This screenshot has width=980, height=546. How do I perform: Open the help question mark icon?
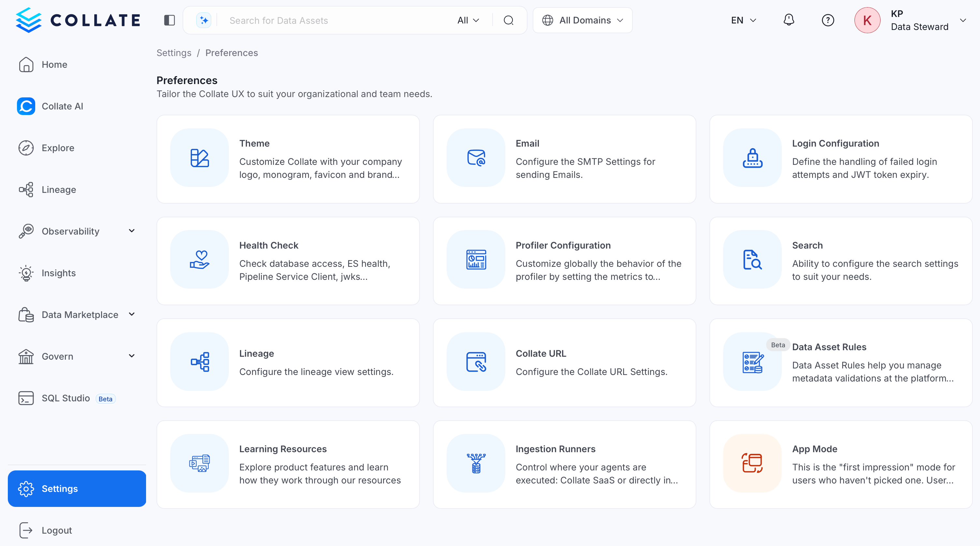coord(828,20)
